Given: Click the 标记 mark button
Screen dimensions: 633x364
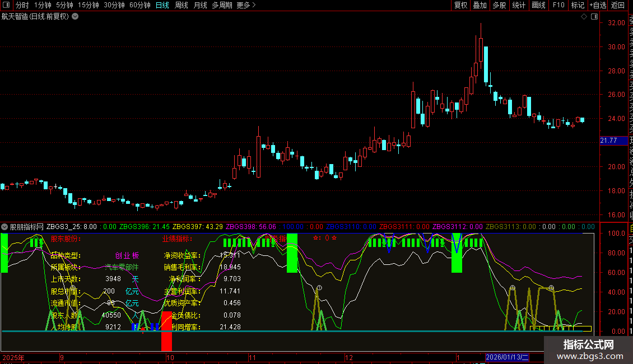Looking at the screenshot, I should [x=578, y=5].
